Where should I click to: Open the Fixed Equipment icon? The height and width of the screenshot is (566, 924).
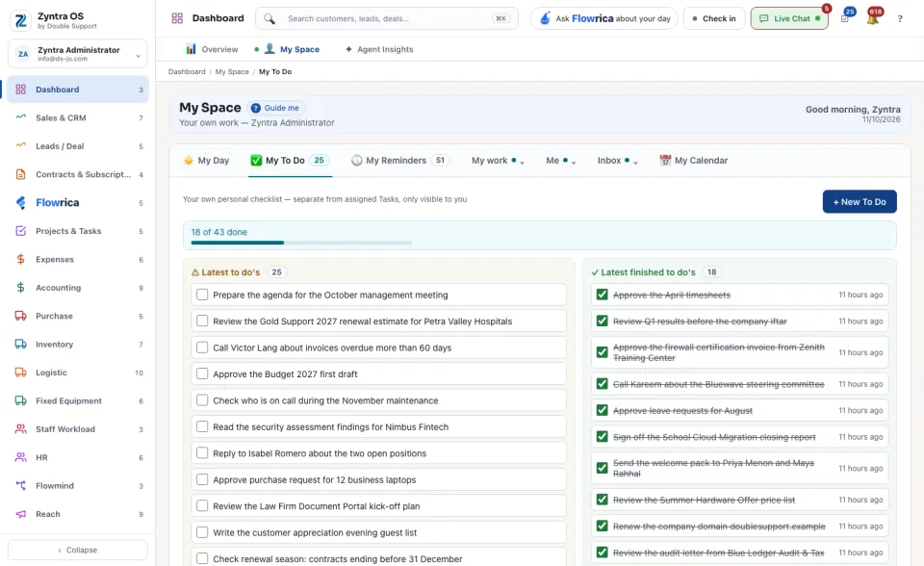click(x=20, y=400)
